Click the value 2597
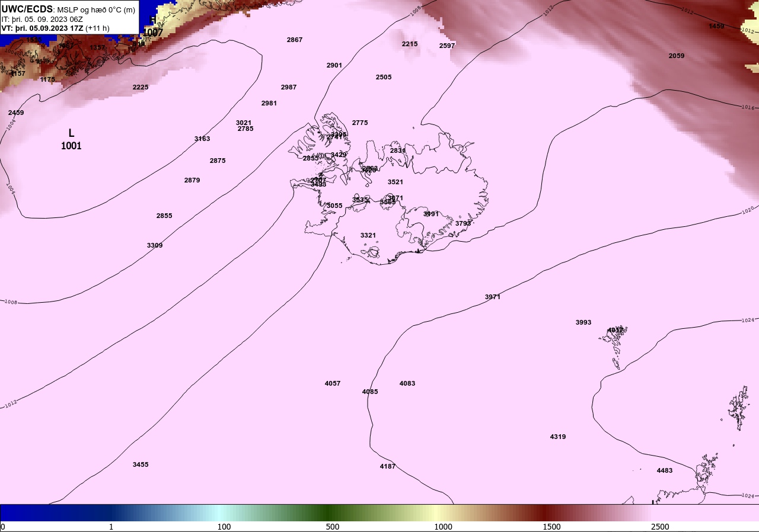The width and height of the screenshot is (759, 532). pyautogui.click(x=447, y=46)
